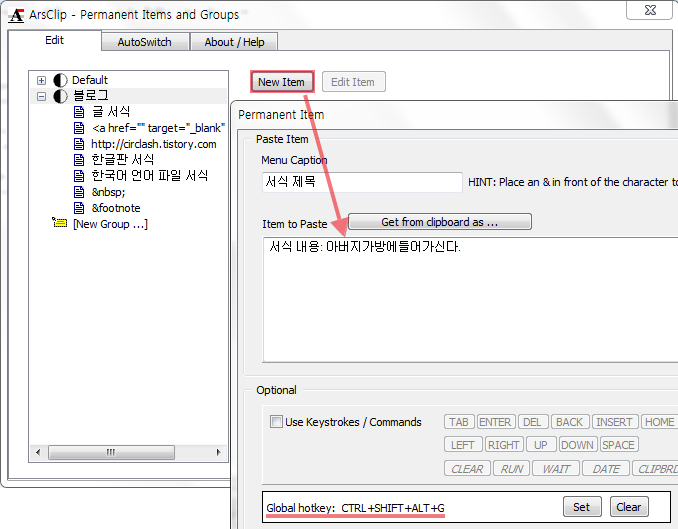Switch to the Edit tab
The height and width of the screenshot is (529, 678).
click(x=54, y=40)
